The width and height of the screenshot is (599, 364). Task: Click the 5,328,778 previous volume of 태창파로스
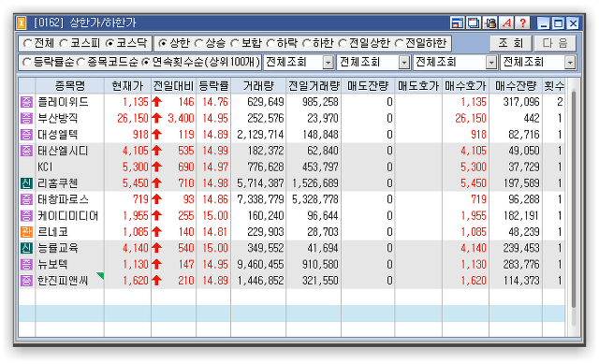point(315,199)
